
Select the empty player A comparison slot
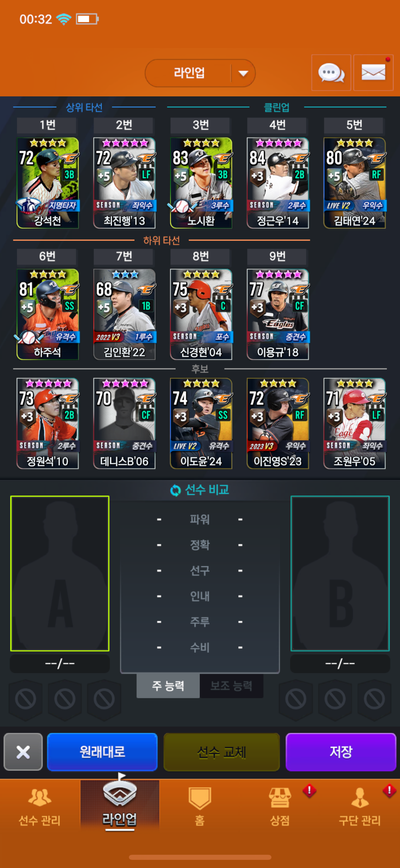pyautogui.click(x=60, y=574)
